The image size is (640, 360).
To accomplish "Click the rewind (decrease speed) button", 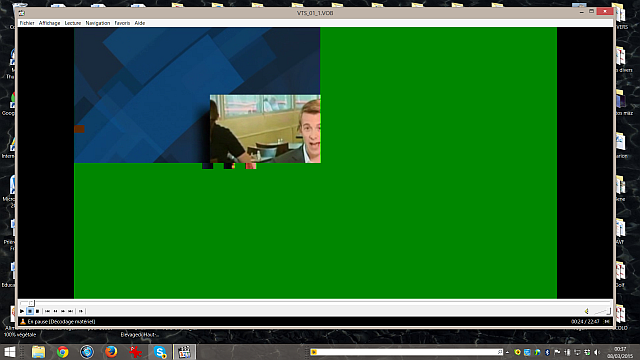I will pos(55,311).
